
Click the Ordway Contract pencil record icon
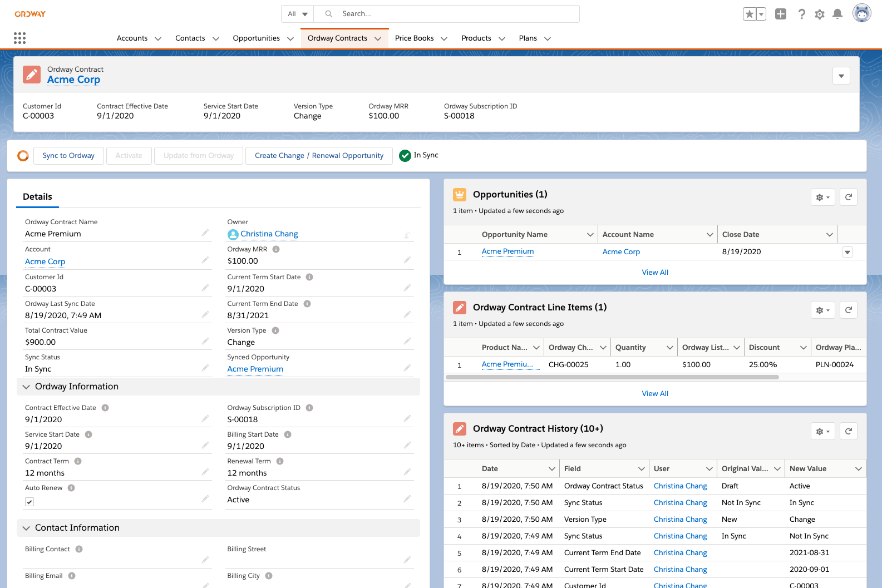click(x=32, y=74)
